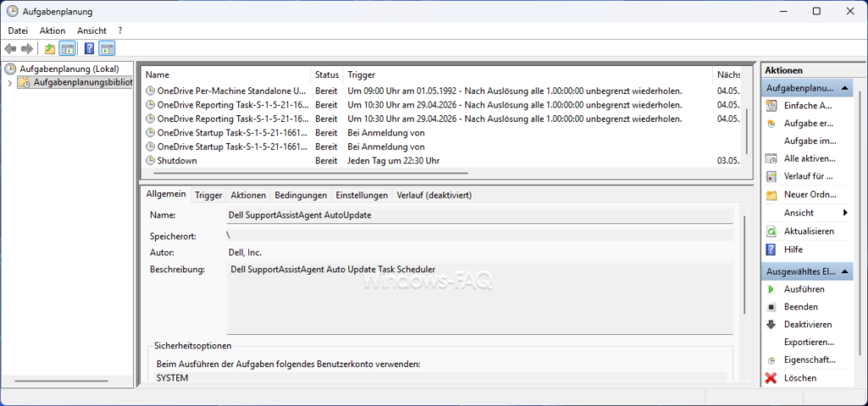
Task: Open the Aktion menu
Action: [x=53, y=31]
